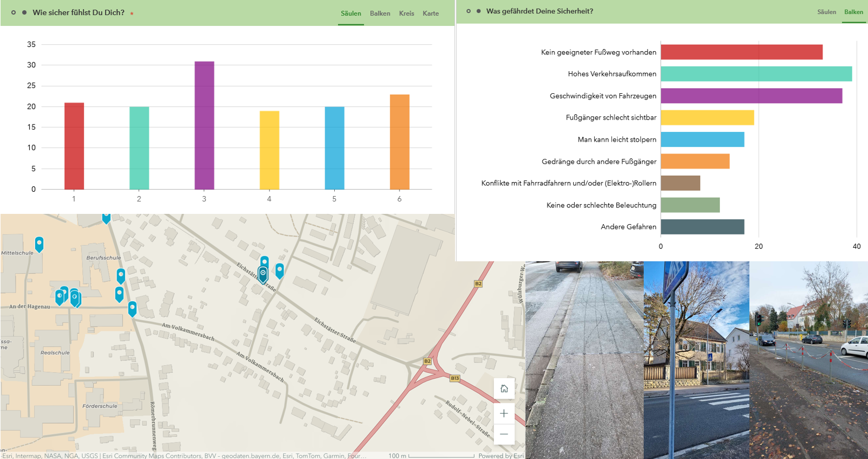Click the dark slate 'Andere Gefahren' bar

tap(702, 227)
